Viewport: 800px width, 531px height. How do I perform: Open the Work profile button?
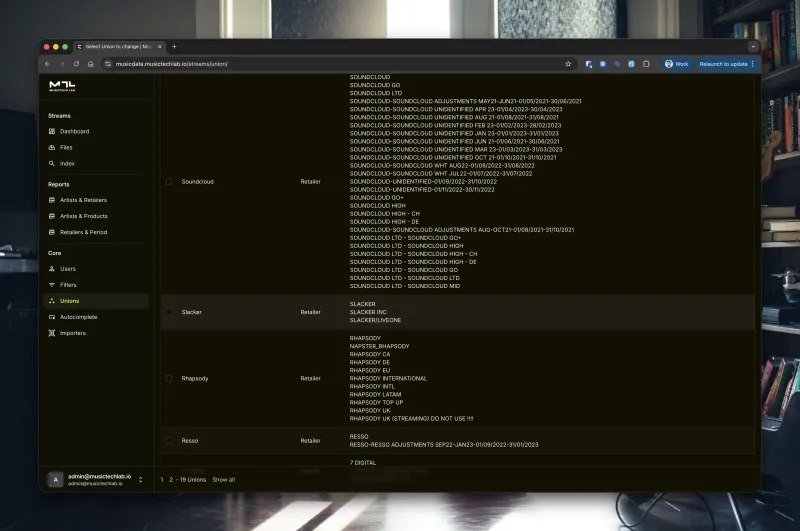click(x=677, y=64)
